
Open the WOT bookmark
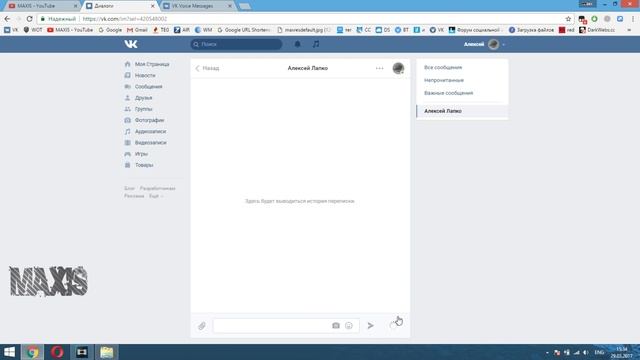33,30
